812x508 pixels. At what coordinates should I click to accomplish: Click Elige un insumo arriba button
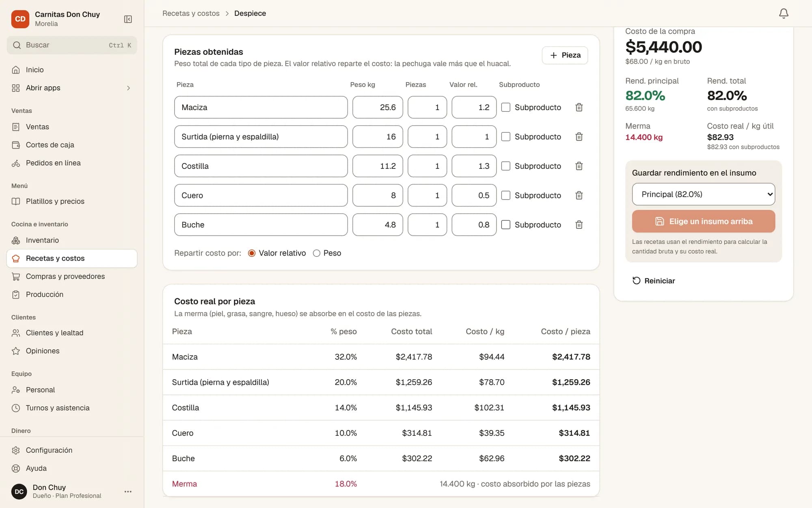(703, 221)
